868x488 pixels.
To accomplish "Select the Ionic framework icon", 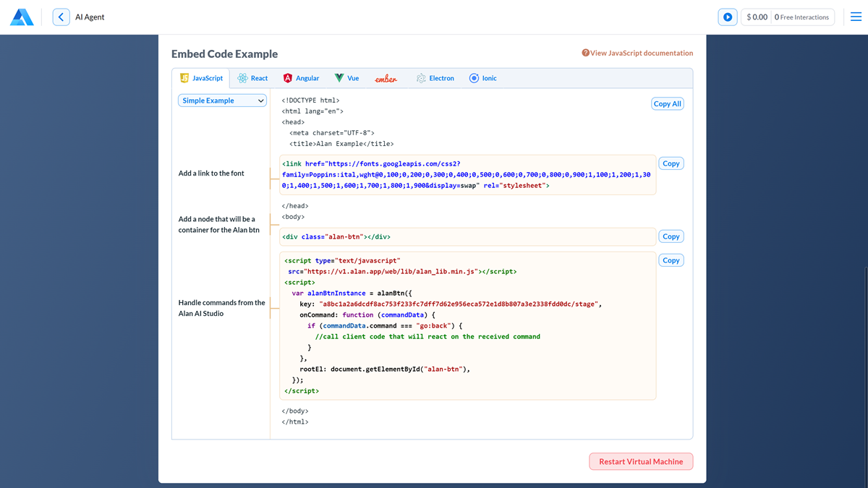I will [475, 77].
